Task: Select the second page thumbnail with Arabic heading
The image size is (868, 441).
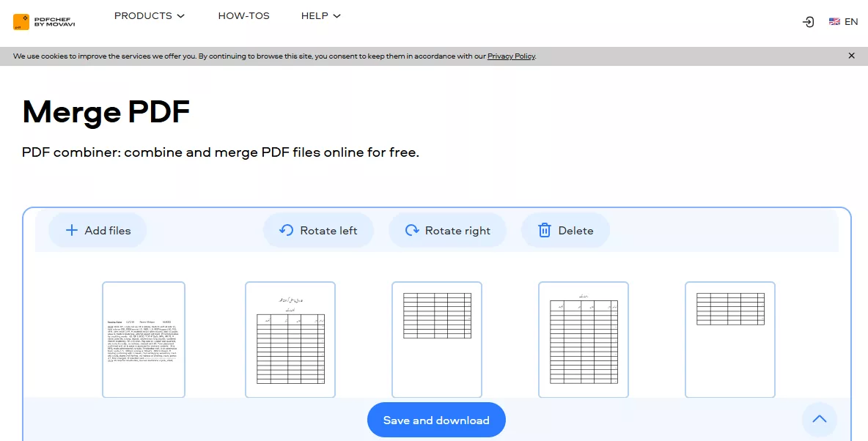Action: pos(290,339)
